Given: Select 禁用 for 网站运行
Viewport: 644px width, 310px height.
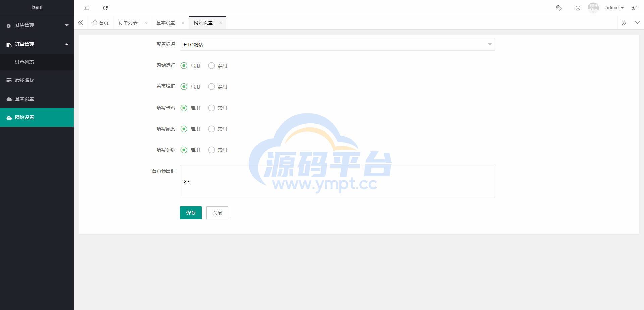Looking at the screenshot, I should [212, 66].
